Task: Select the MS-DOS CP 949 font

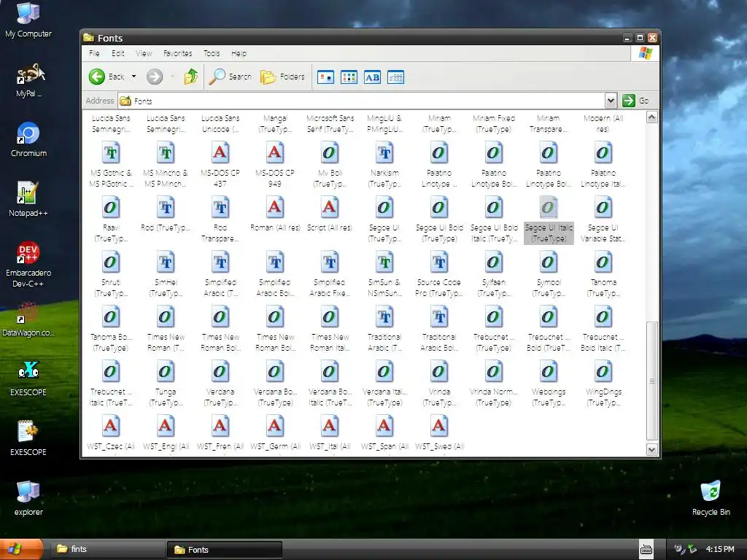Action: [275, 165]
